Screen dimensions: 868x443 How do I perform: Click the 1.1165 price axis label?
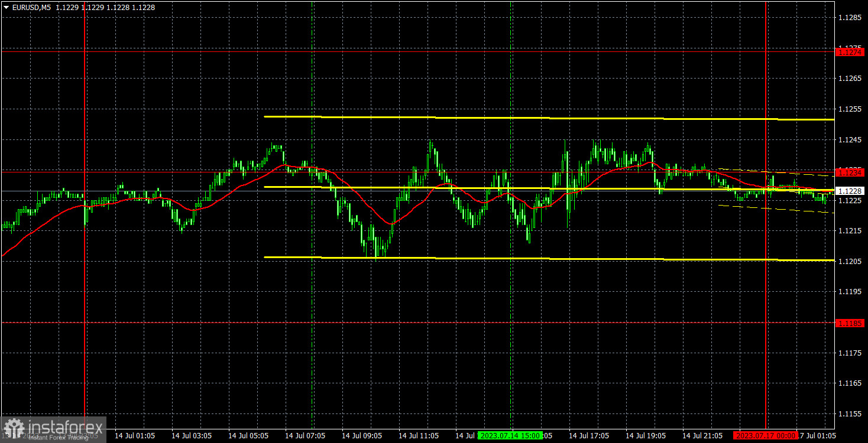point(850,383)
